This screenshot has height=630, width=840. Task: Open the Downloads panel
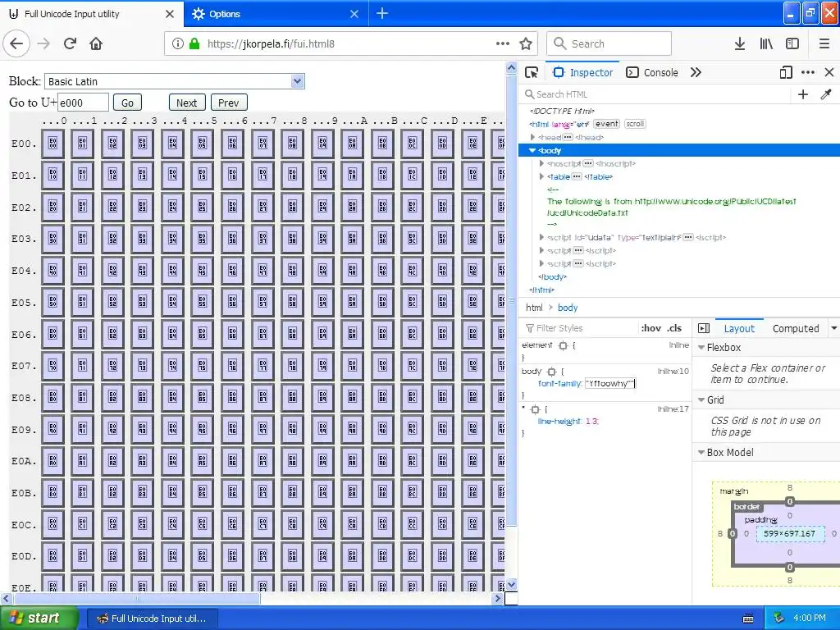(x=740, y=44)
